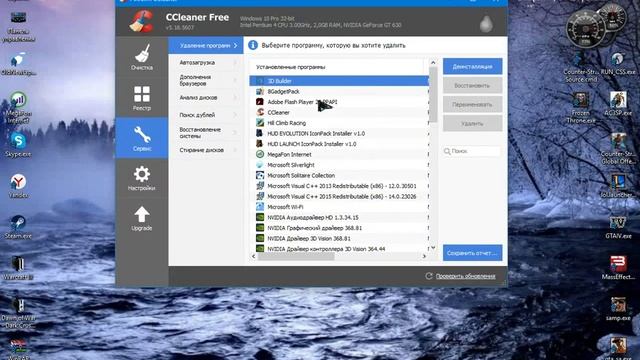Select CCleaner in program list

point(339,112)
